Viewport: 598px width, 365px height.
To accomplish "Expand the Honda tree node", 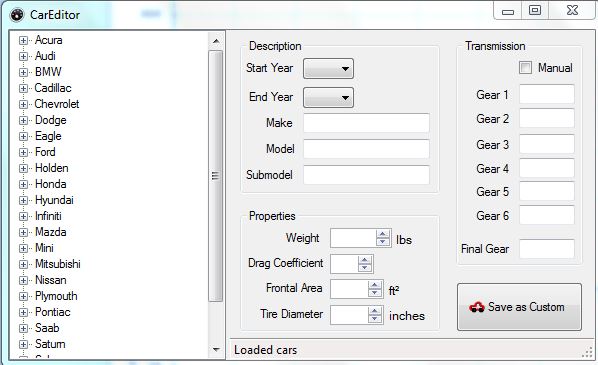I will click(23, 185).
